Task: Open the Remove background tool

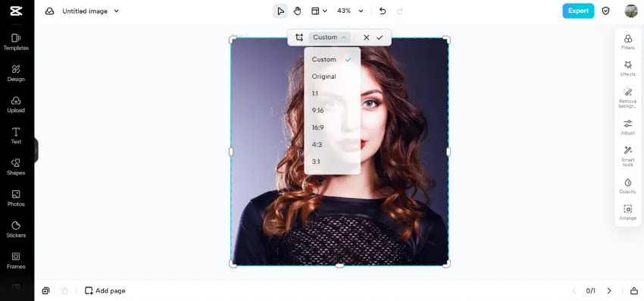Action: [x=627, y=98]
